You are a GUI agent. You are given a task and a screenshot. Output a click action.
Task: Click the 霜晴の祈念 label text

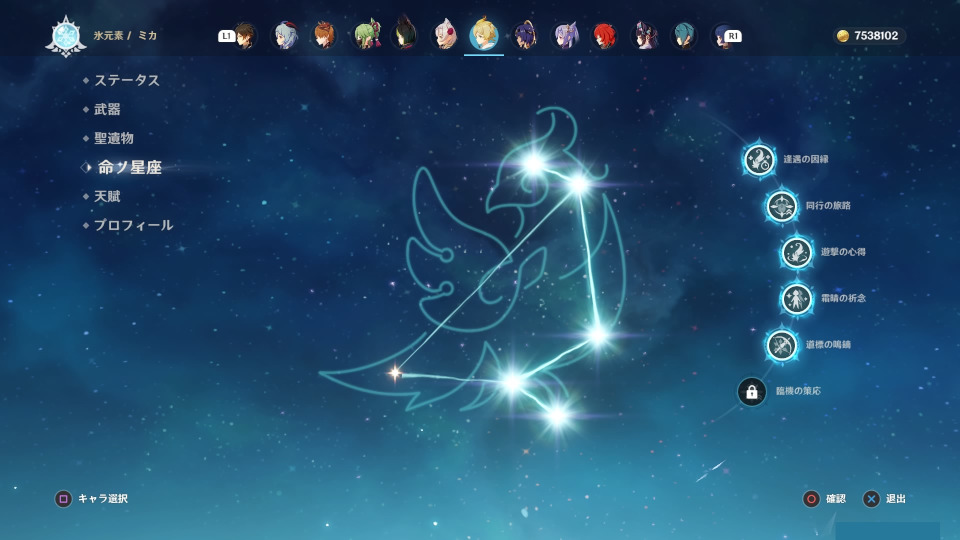843,298
